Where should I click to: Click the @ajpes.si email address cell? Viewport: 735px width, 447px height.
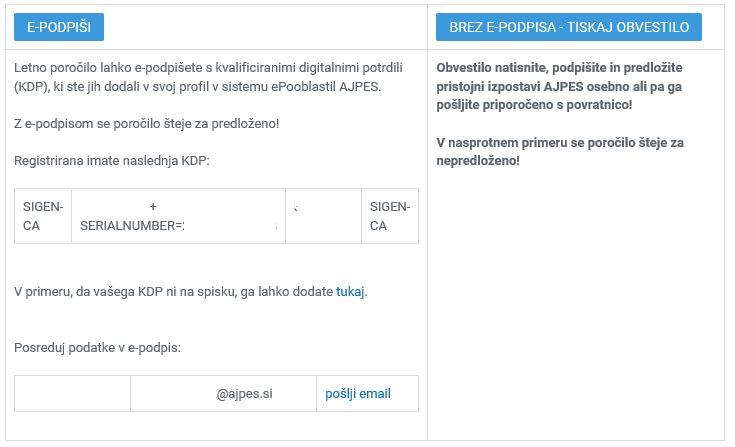pyautogui.click(x=244, y=394)
